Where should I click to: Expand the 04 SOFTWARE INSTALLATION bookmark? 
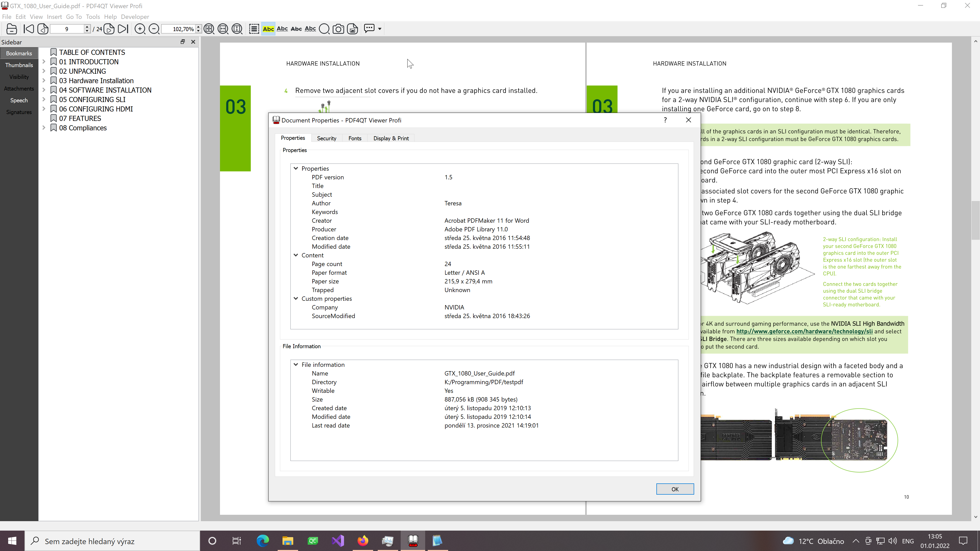point(44,90)
